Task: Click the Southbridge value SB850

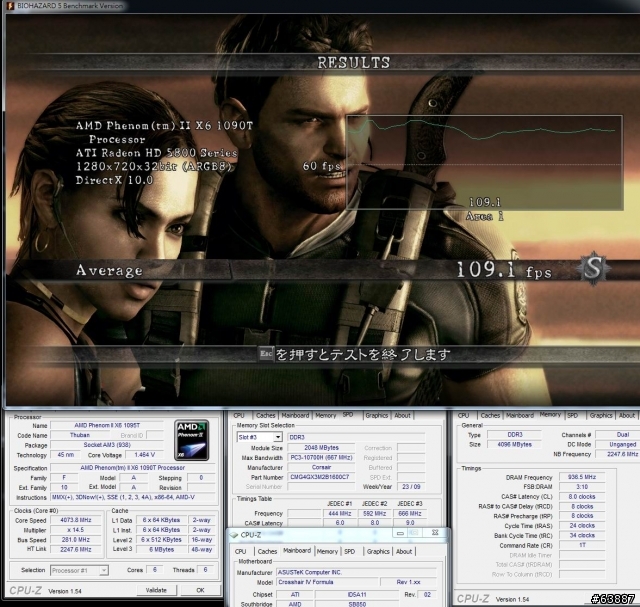Action: (x=357, y=604)
